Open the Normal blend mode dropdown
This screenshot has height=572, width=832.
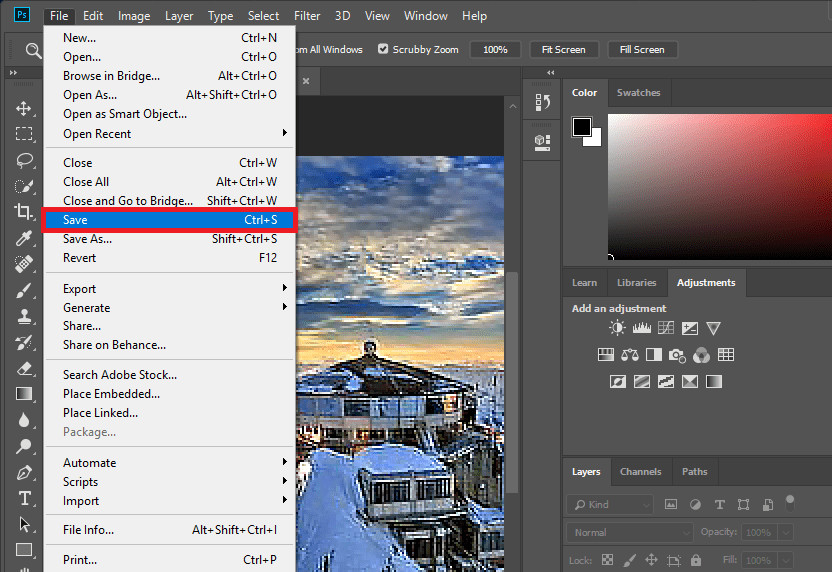point(628,533)
